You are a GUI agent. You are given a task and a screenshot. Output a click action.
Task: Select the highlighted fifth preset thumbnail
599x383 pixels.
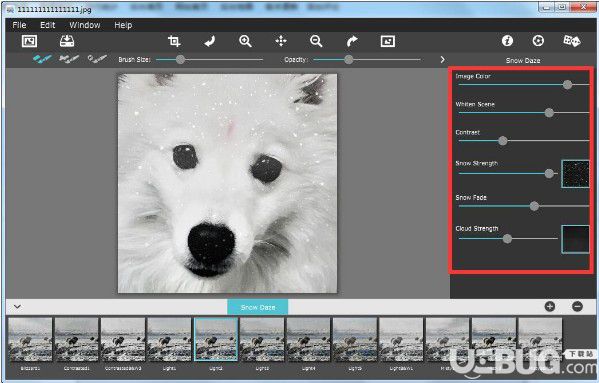click(x=216, y=339)
